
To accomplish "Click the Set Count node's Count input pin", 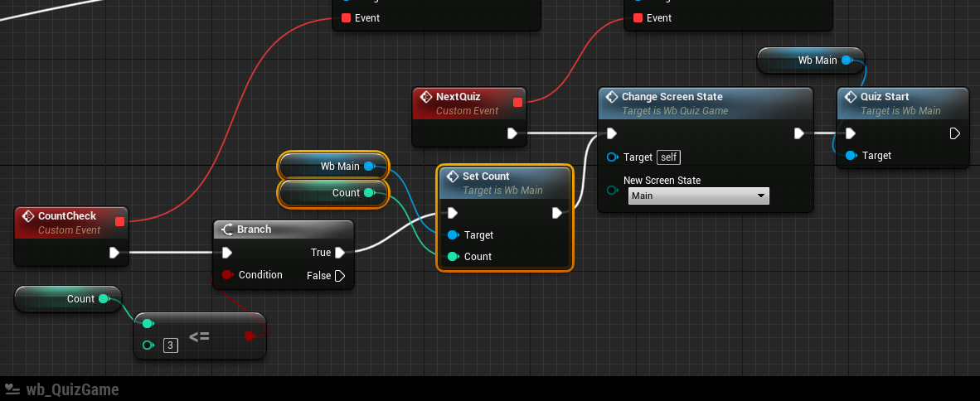I will tap(453, 257).
